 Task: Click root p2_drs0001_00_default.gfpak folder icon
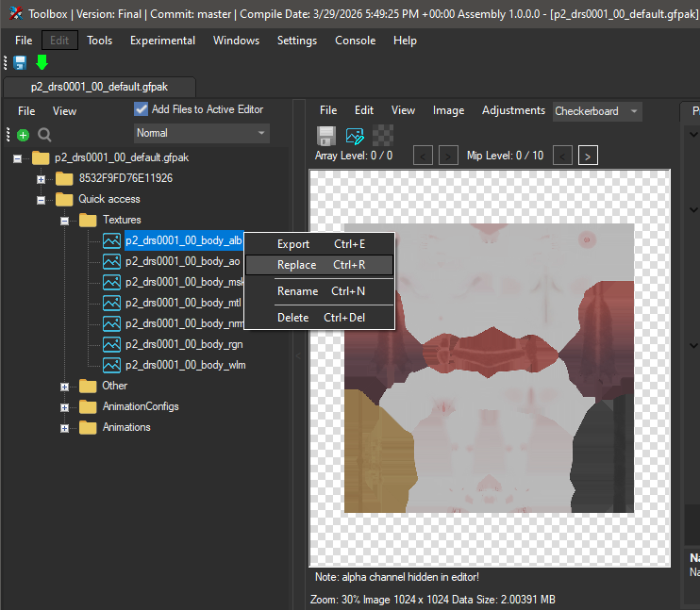click(41, 157)
